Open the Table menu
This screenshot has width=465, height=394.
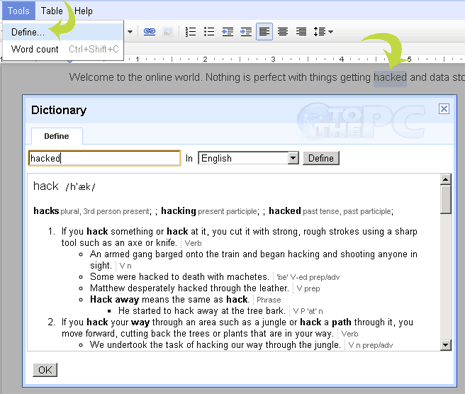pyautogui.click(x=52, y=11)
